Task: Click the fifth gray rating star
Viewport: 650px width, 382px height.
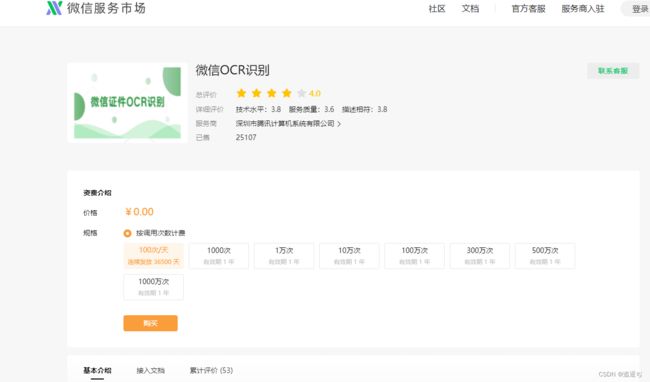Action: (x=302, y=93)
